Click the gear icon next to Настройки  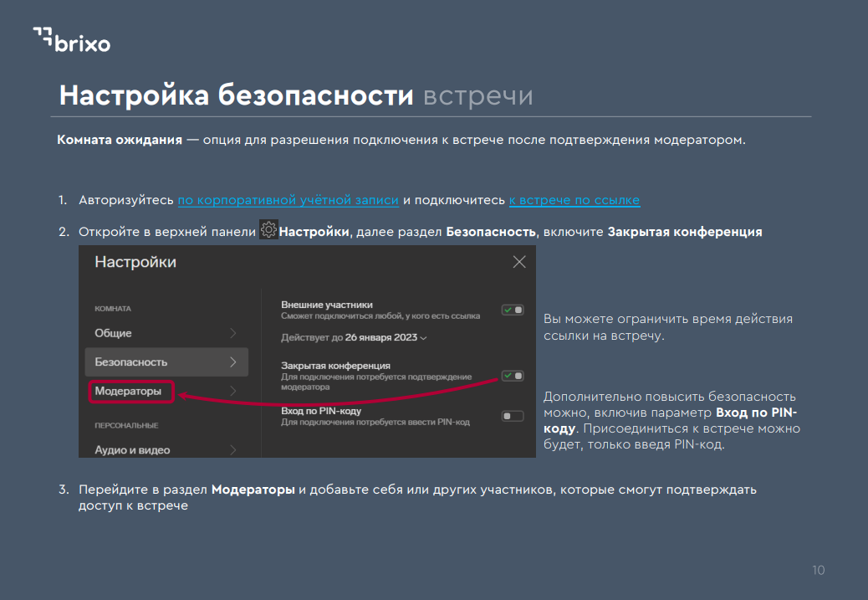click(x=268, y=231)
